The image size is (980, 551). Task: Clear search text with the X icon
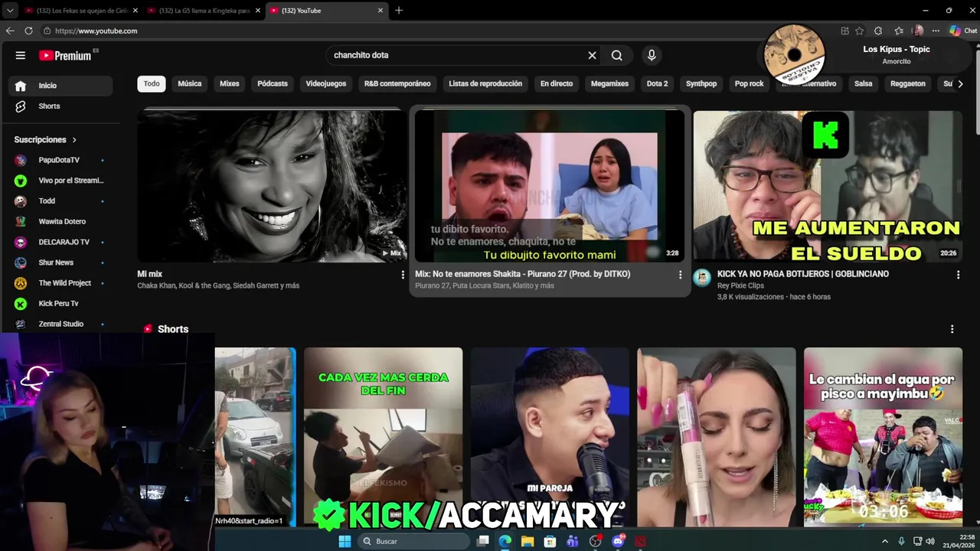click(592, 55)
